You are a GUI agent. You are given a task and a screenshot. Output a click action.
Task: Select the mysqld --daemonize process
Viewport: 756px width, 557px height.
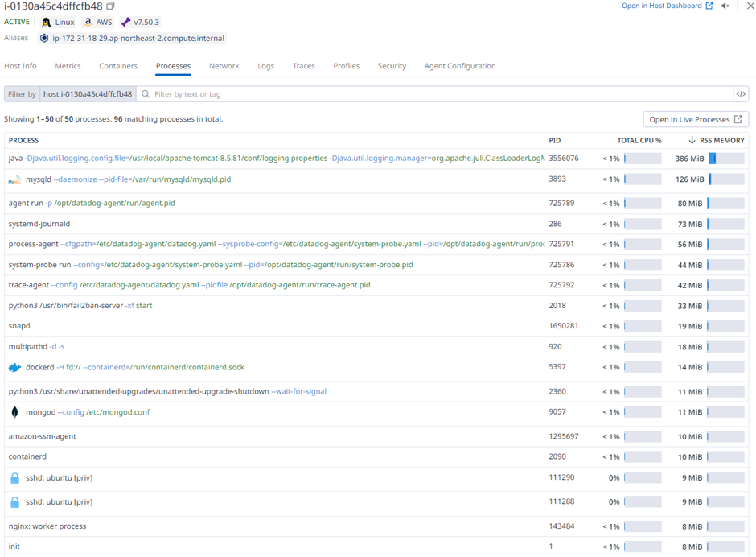[x=376, y=179]
